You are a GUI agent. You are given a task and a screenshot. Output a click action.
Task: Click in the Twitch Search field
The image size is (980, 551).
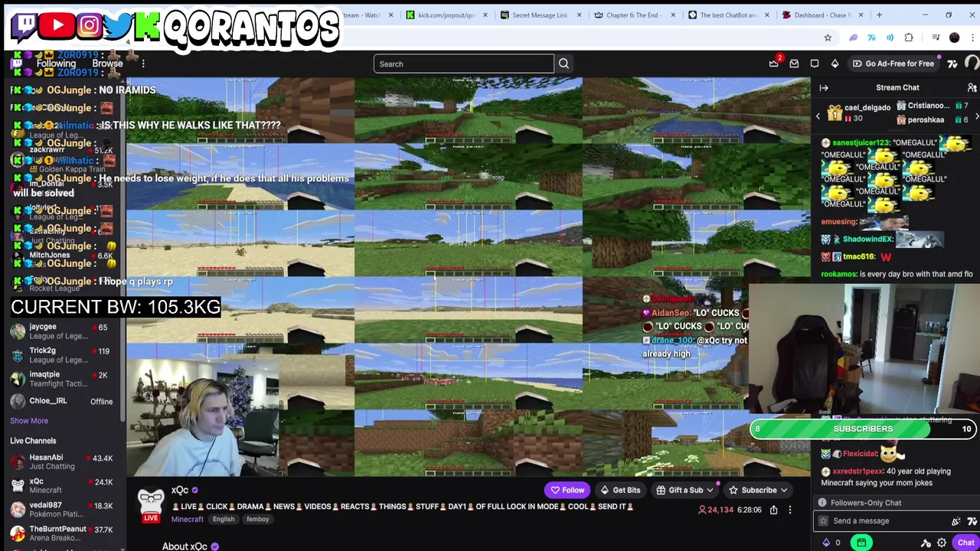pos(463,64)
